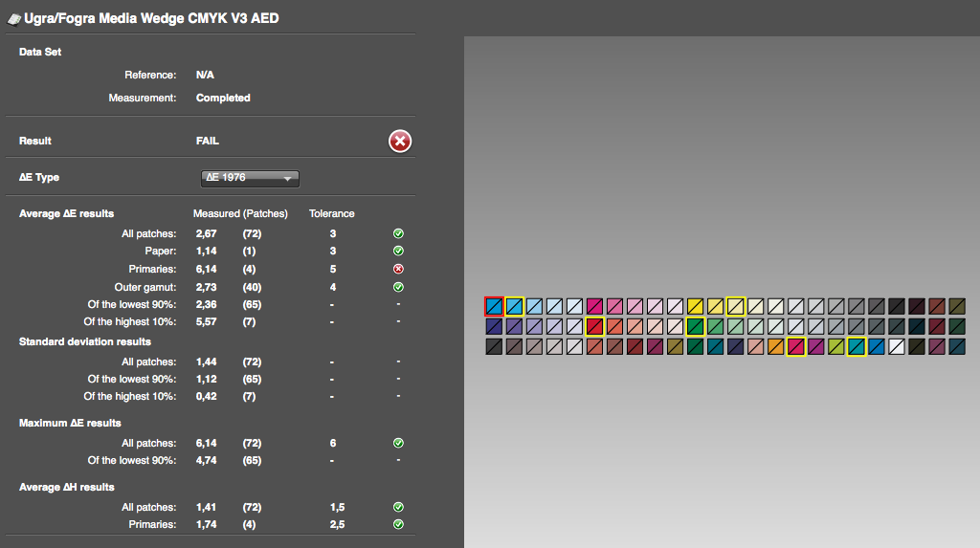Click green check for Maximum ΔE All patches
This screenshot has height=548, width=980.
point(398,443)
